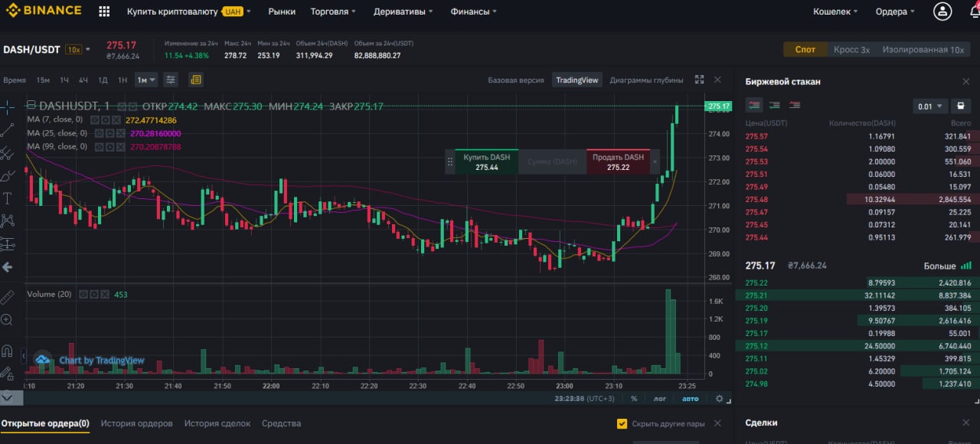Open the Рынки menu
This screenshot has height=444, width=980.
pos(281,11)
